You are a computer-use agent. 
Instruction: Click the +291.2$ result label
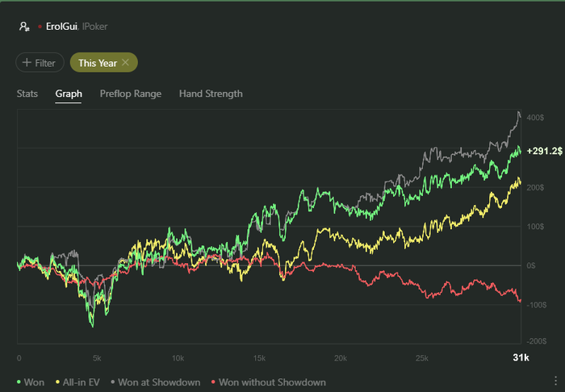[542, 151]
